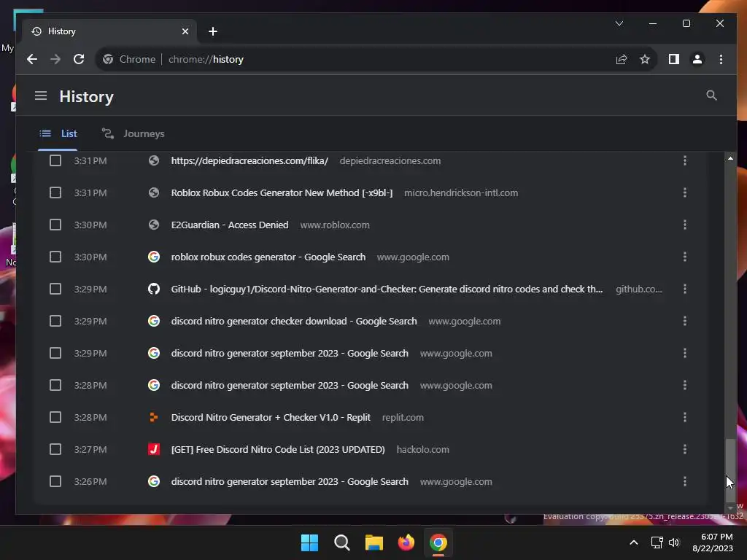Check the roblox robux codes generator search checkbox

pyautogui.click(x=55, y=257)
